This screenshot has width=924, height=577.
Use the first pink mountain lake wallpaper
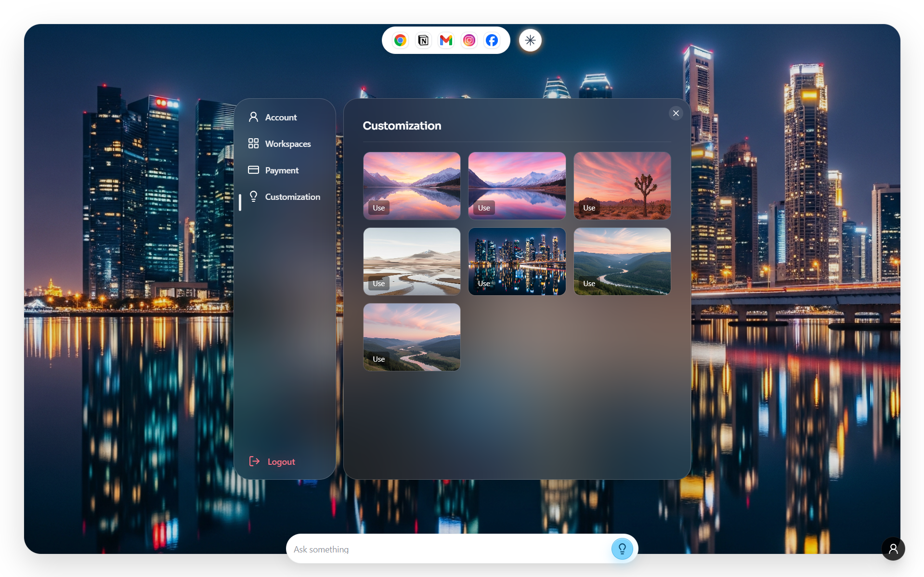pos(378,208)
